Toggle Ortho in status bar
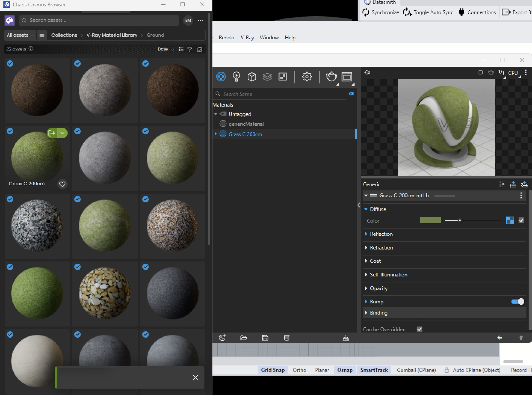 300,370
